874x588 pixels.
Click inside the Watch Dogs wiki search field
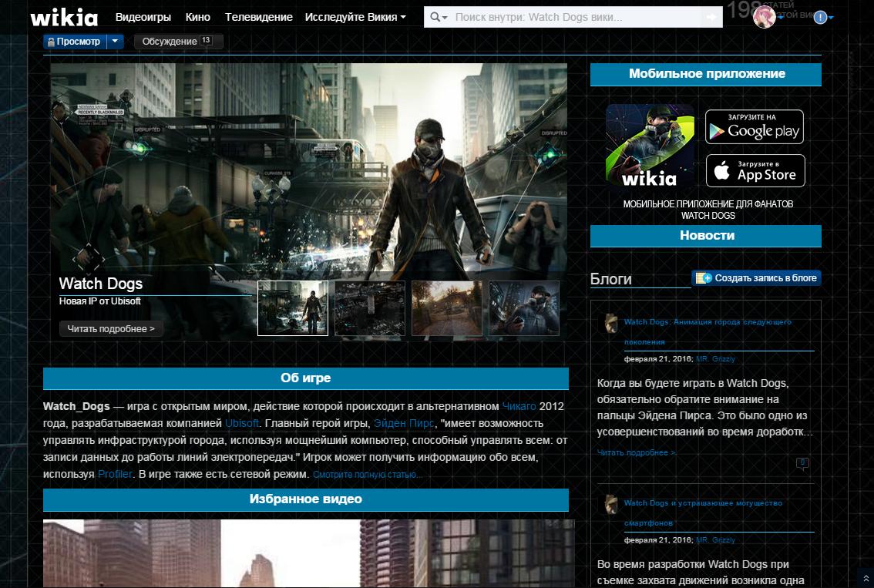click(577, 17)
